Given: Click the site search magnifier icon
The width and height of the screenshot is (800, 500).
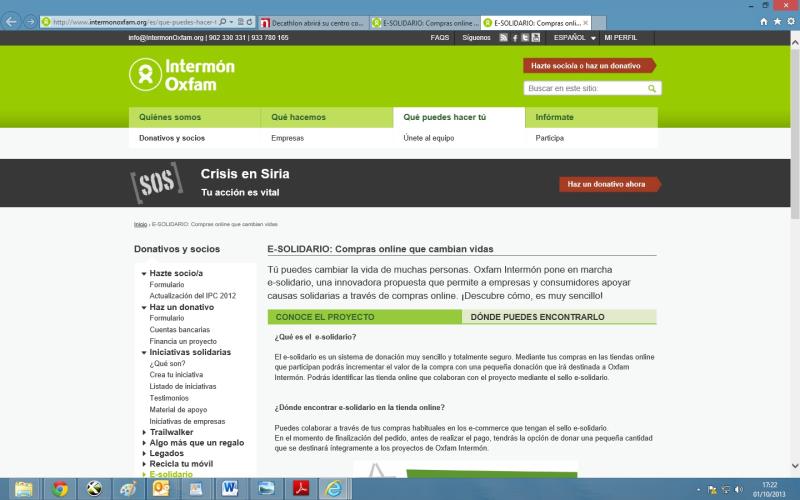Looking at the screenshot, I should point(652,88).
